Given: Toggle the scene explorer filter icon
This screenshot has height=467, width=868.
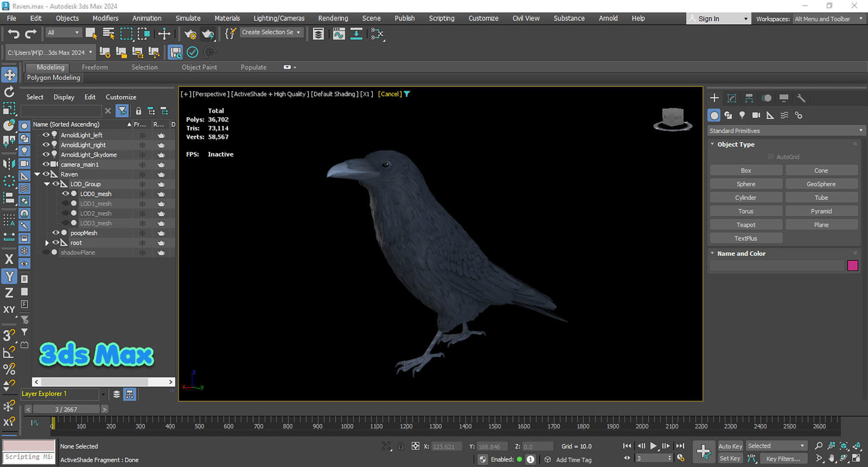Looking at the screenshot, I should pos(122,111).
